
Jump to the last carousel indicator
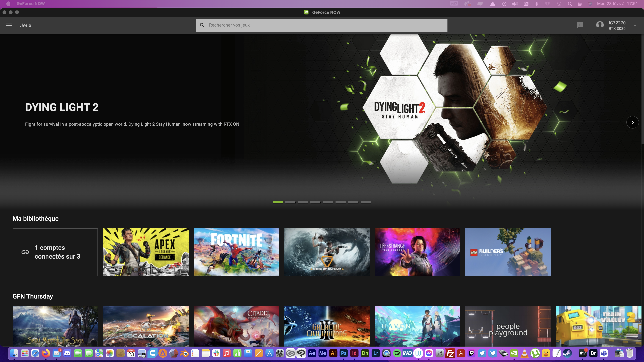pyautogui.click(x=366, y=202)
